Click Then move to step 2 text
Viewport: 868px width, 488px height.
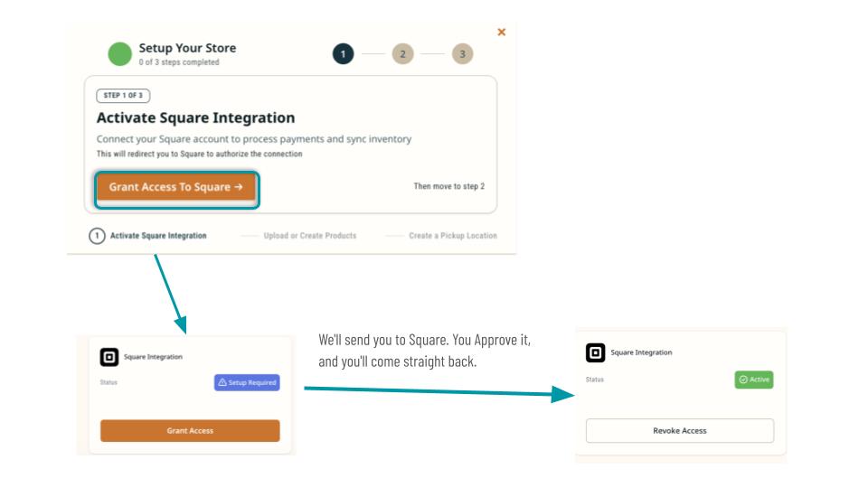click(x=449, y=186)
